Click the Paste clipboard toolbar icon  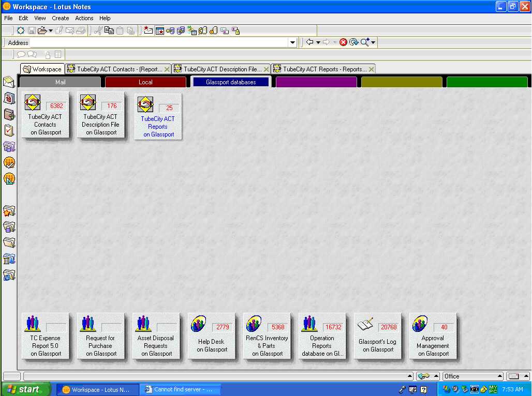click(x=120, y=31)
